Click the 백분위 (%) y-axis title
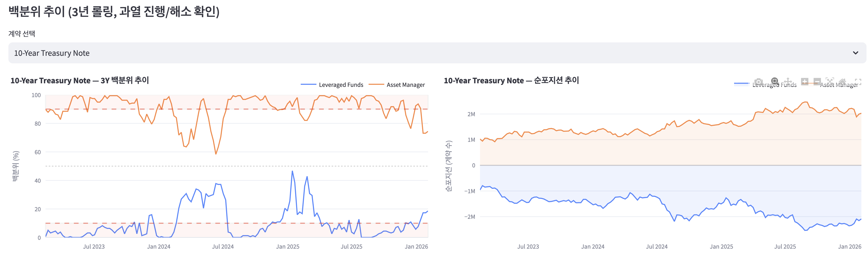 pos(16,166)
